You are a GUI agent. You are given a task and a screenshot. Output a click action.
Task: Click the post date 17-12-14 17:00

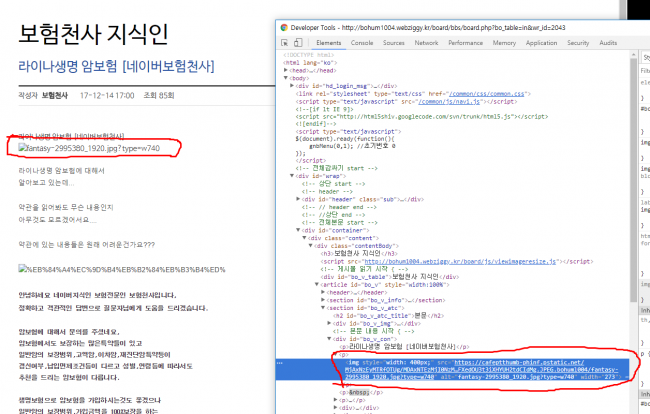pyautogui.click(x=107, y=96)
